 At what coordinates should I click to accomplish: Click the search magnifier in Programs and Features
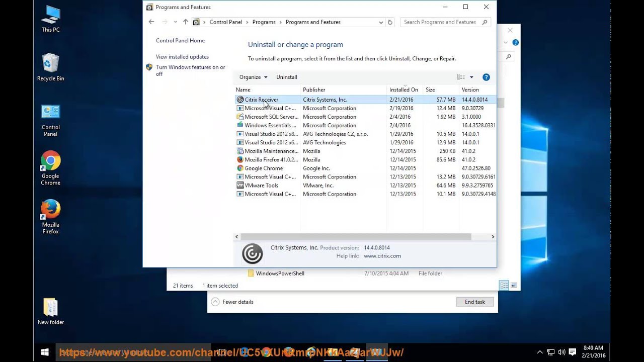click(485, 22)
